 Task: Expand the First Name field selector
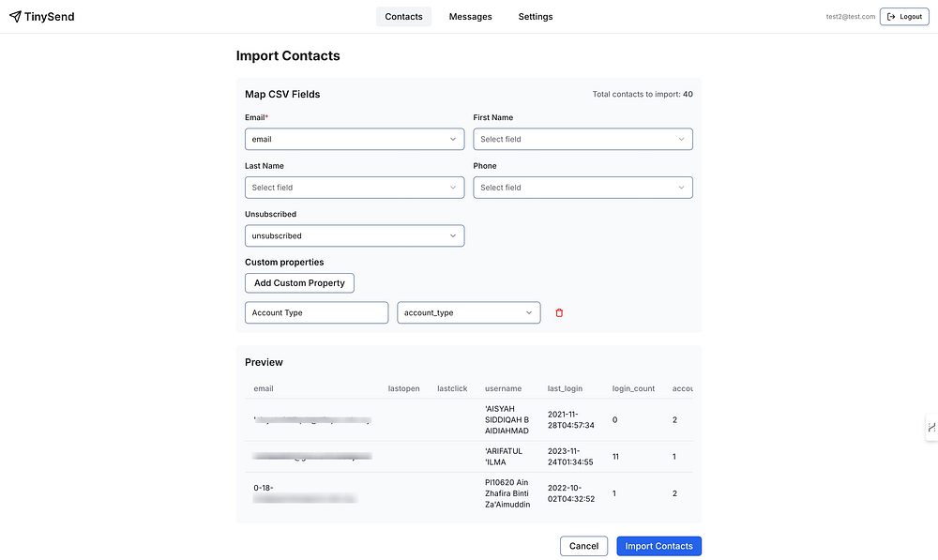coord(582,139)
